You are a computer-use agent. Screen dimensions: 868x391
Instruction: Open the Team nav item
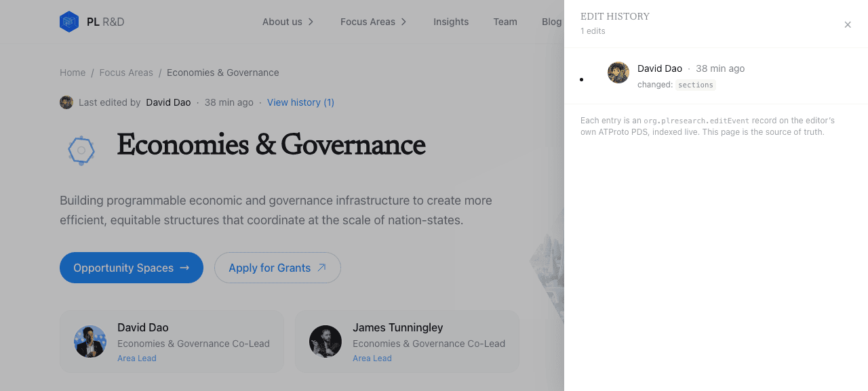[x=505, y=22]
